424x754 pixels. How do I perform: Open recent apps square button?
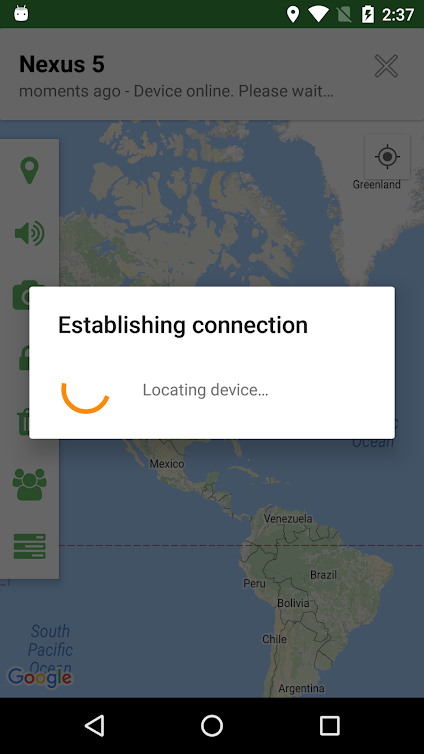(330, 725)
